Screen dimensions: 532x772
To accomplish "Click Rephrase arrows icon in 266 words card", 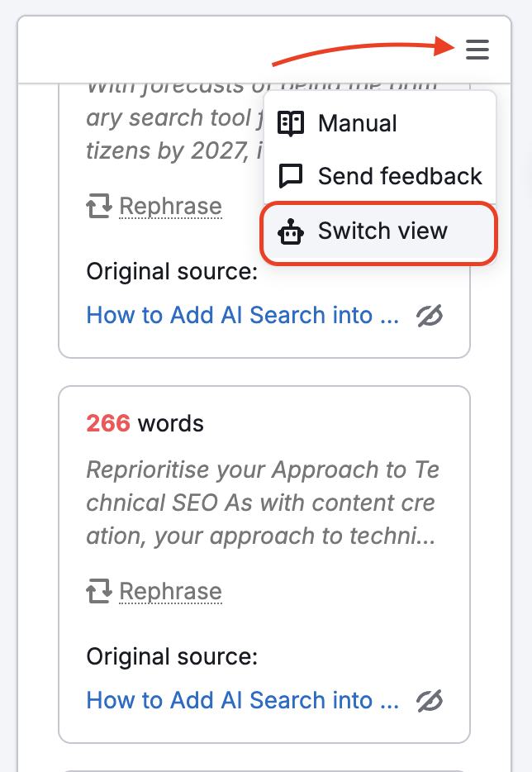I will 99,591.
